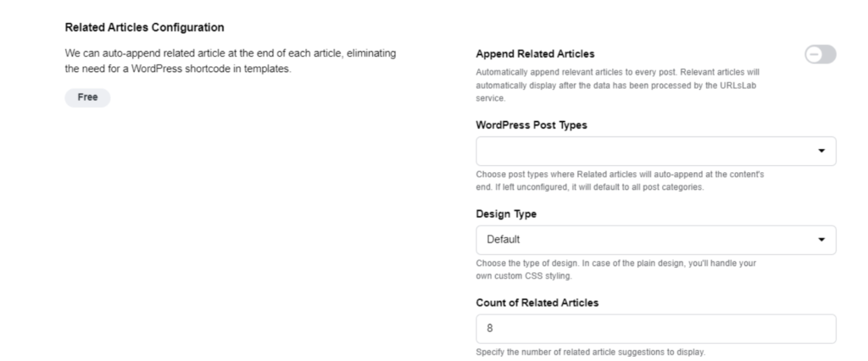Click help text 'Automatically append relevant articles to every post'
The width and height of the screenshot is (868, 361).
618,86
